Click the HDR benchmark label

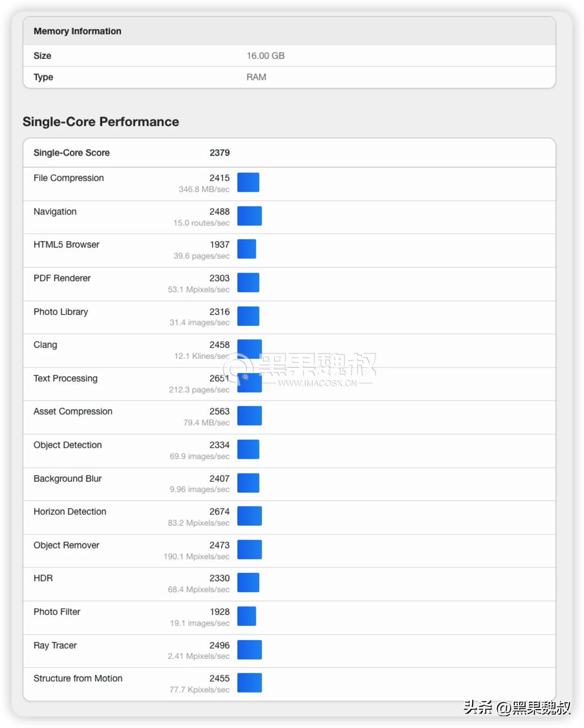[x=43, y=578]
